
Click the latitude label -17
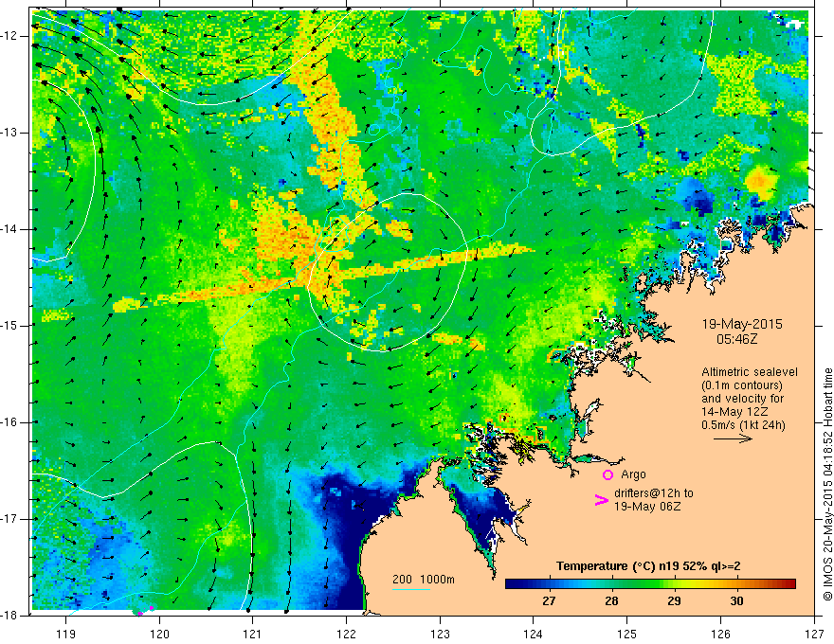(x=9, y=519)
